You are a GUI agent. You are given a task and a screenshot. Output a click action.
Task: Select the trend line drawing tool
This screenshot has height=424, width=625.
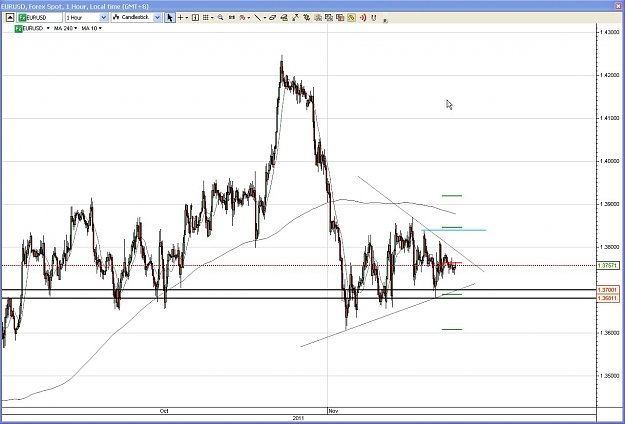pos(257,18)
